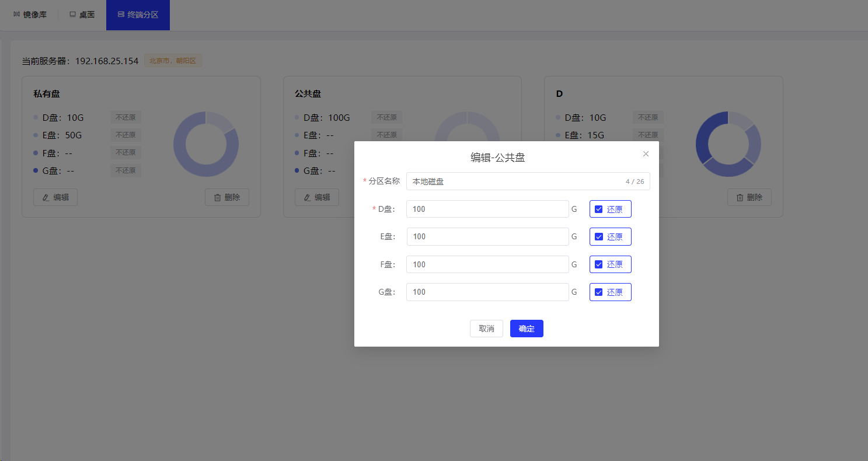Click the 镜像库 tab icon

tap(16, 15)
